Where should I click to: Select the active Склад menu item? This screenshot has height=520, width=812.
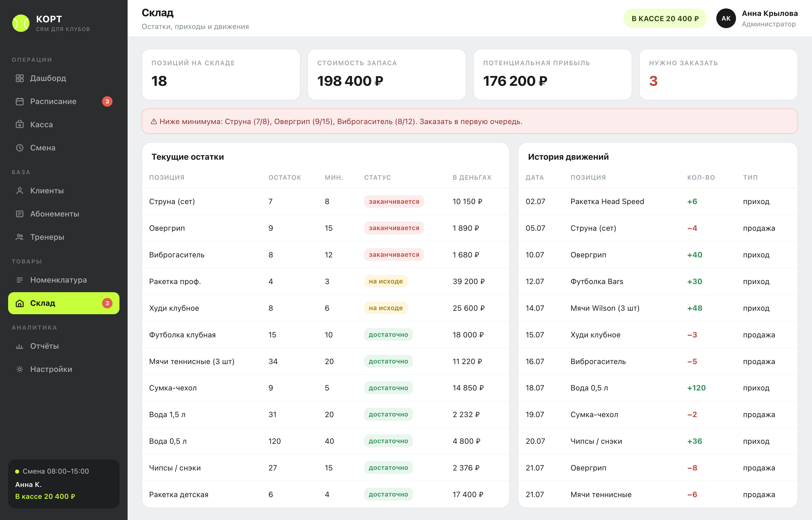pos(64,303)
